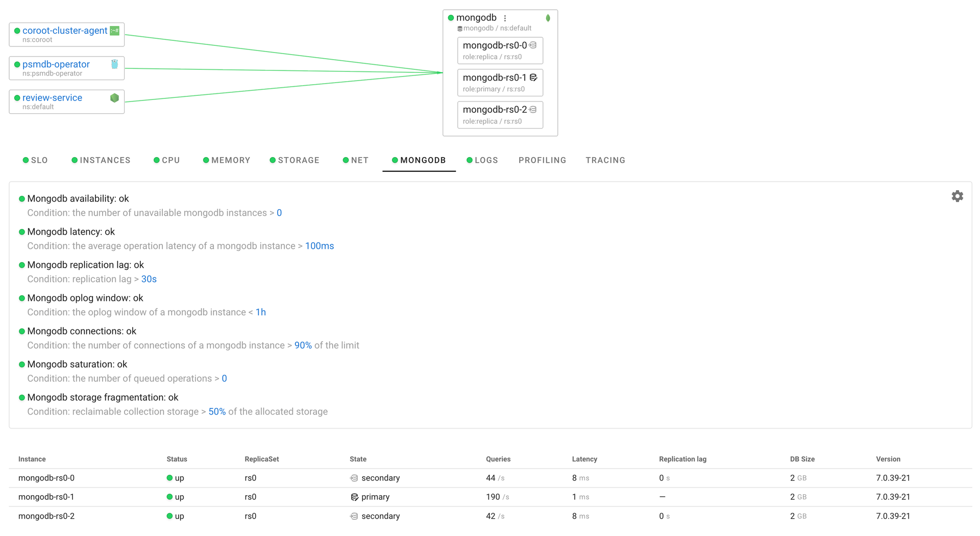980x536 pixels.
Task: Click the primary database icon beside mongodb-rs0-1
Action: click(533, 78)
